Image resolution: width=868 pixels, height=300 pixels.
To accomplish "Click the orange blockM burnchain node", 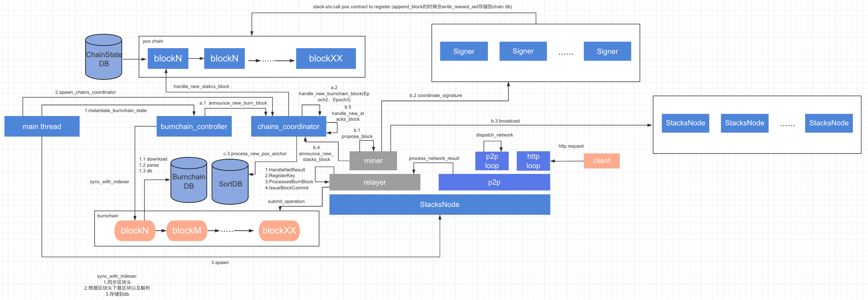I will pyautogui.click(x=186, y=231).
